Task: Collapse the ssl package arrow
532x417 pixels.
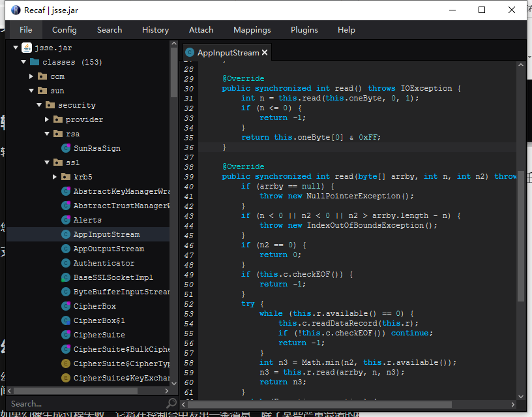Action: (47, 162)
